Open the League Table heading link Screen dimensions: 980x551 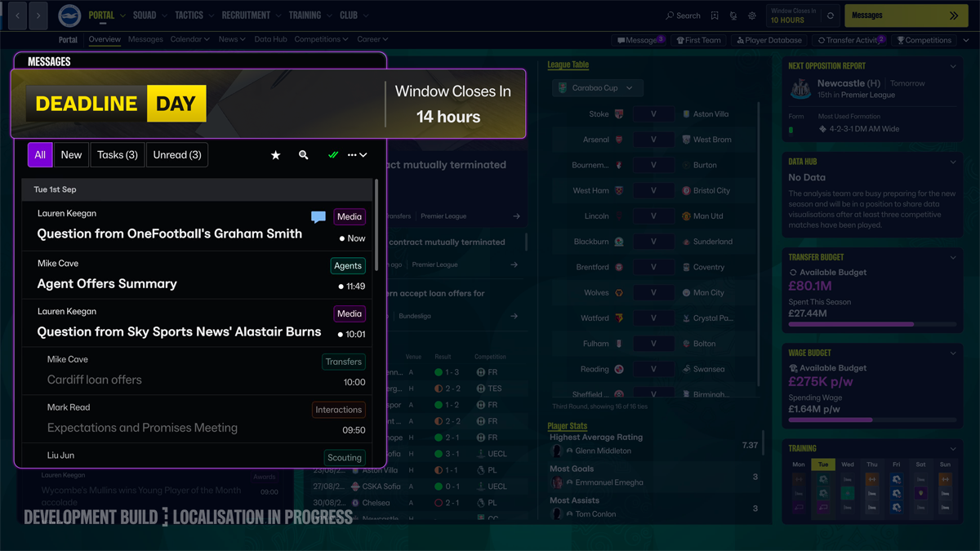(568, 64)
